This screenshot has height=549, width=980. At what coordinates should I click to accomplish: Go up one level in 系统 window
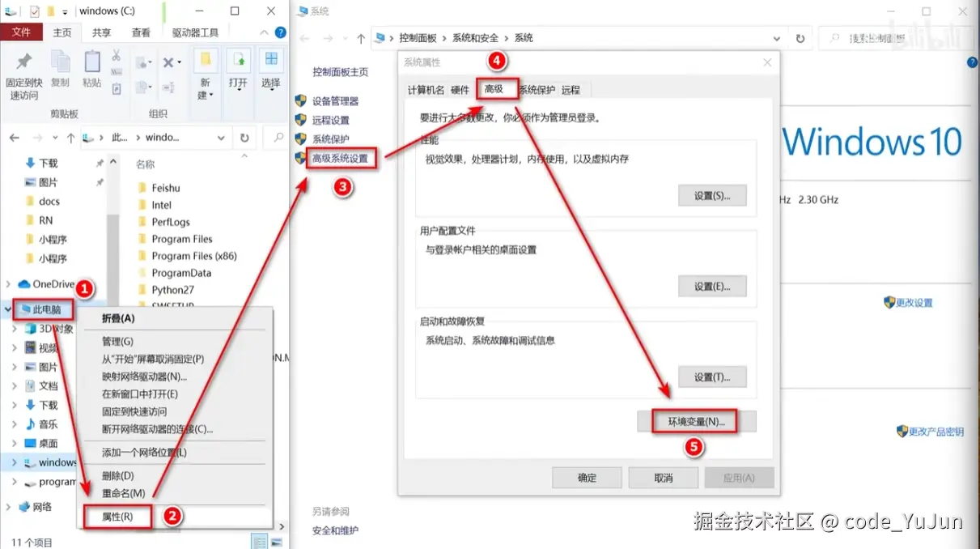361,38
